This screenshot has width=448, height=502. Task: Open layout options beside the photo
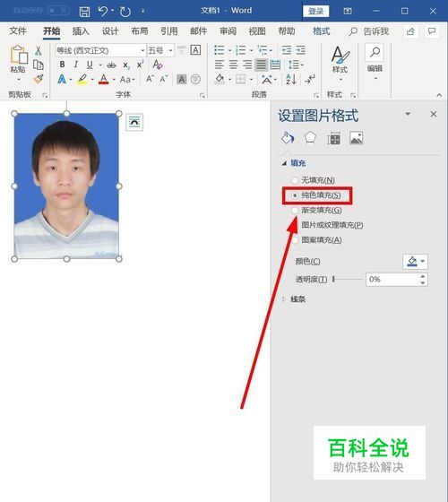(x=134, y=122)
